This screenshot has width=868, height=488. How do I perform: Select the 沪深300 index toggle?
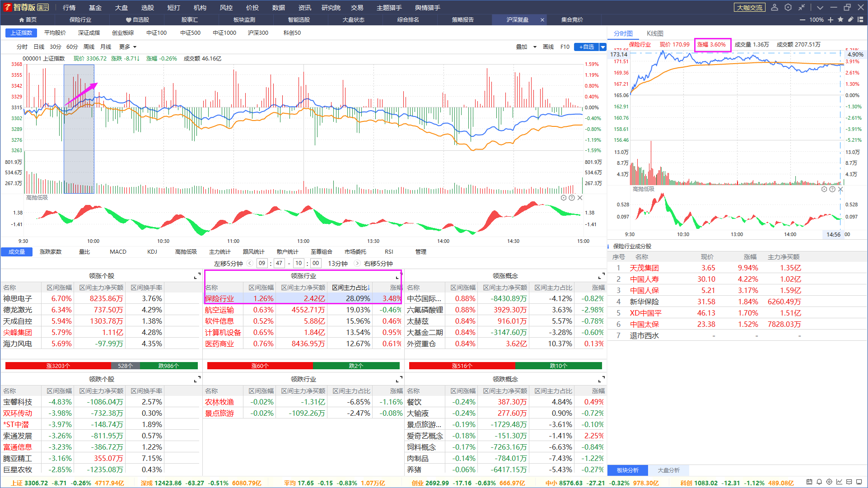click(x=258, y=33)
